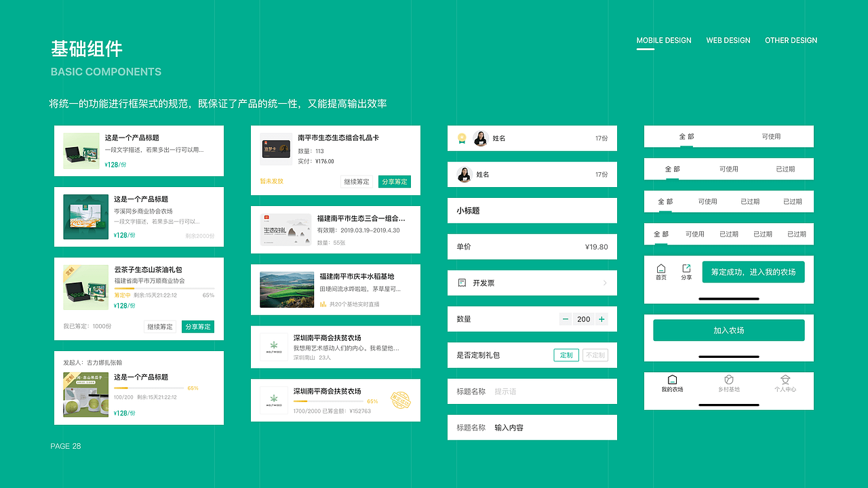The image size is (868, 488).
Task: Open the thumbnail under 发起人：吉力娜扎张翰
Action: pyautogui.click(x=85, y=394)
